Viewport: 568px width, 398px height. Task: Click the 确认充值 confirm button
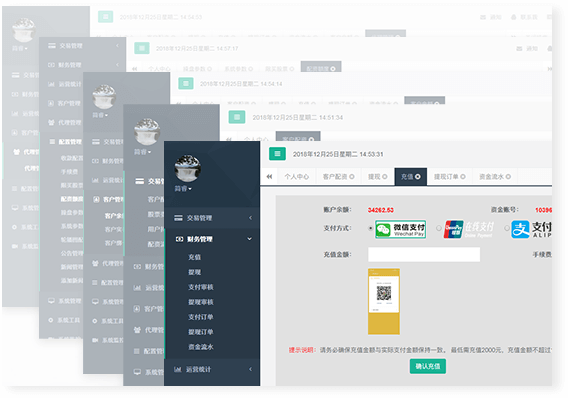coord(428,366)
